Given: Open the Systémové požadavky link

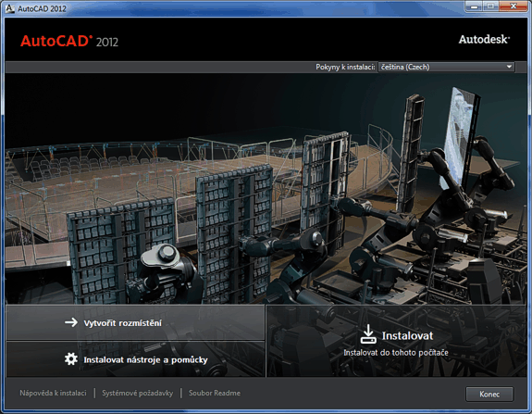Looking at the screenshot, I should tap(138, 393).
